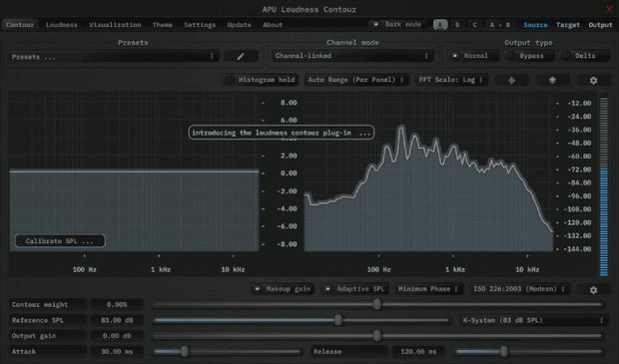The width and height of the screenshot is (619, 364).
Task: Select Bypass output type
Action: pyautogui.click(x=529, y=56)
